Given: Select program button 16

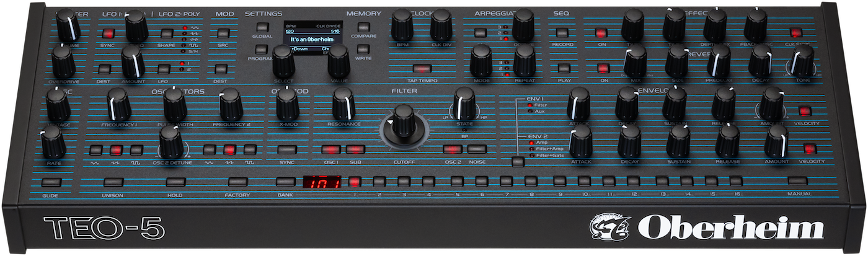Looking at the screenshot, I should pos(736,182).
